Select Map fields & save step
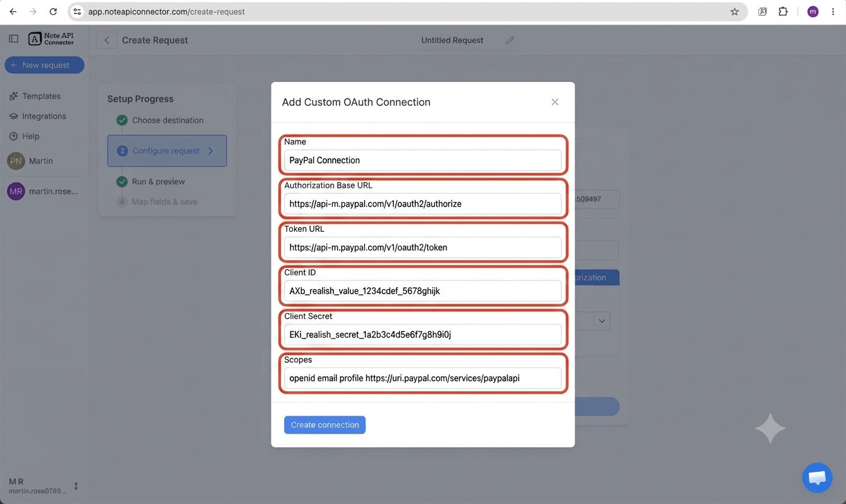This screenshot has height=504, width=846. click(157, 202)
